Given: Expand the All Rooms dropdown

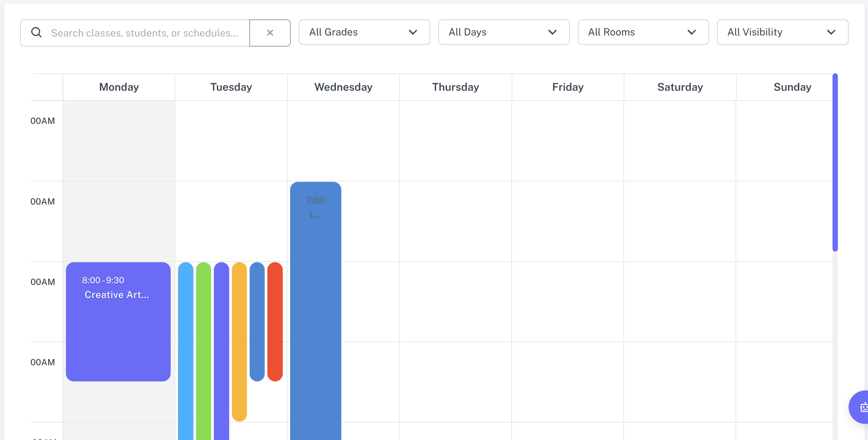Looking at the screenshot, I should 643,32.
